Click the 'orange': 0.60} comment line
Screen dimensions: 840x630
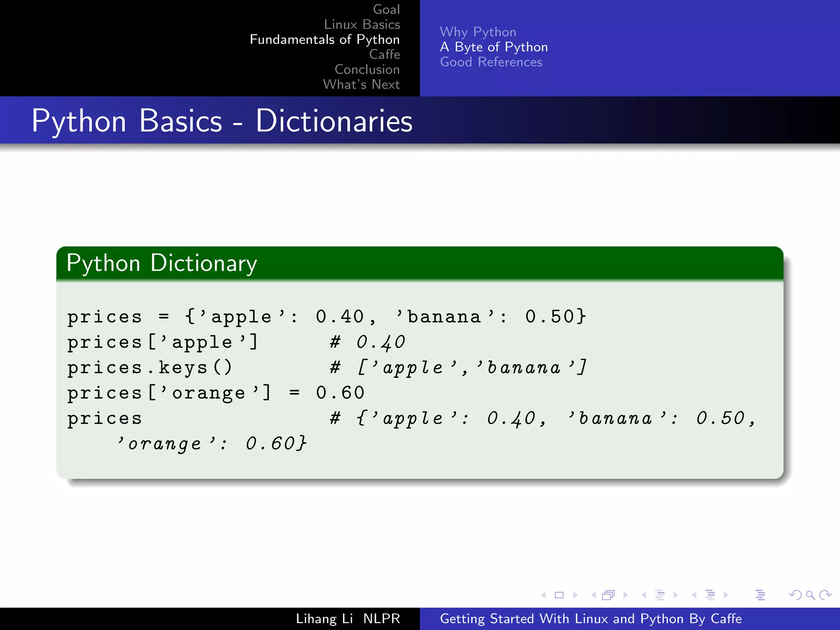pos(212,444)
